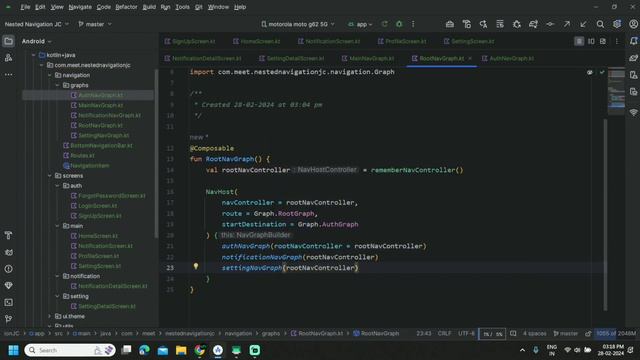Open inspections checkmark widget in editor
The width and height of the screenshot is (640, 360).
pos(602,72)
